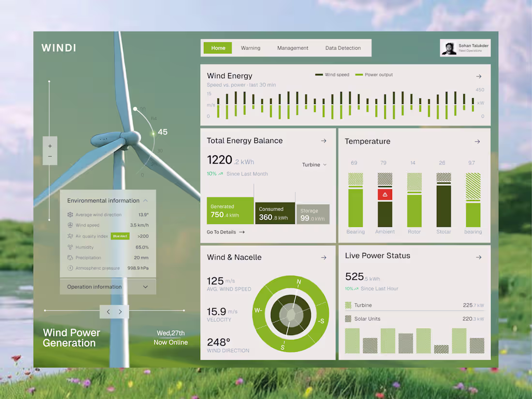Click the air quality index icon
This screenshot has height=399, width=532.
[x=70, y=236]
